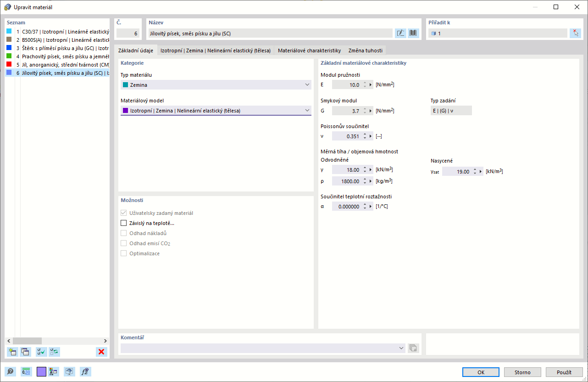Click the green Prachovitý písek color swatch
588x382 pixels.
9,56
